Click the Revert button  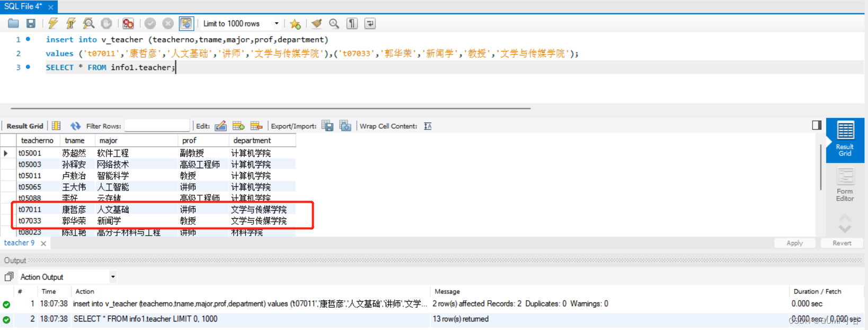coord(842,243)
